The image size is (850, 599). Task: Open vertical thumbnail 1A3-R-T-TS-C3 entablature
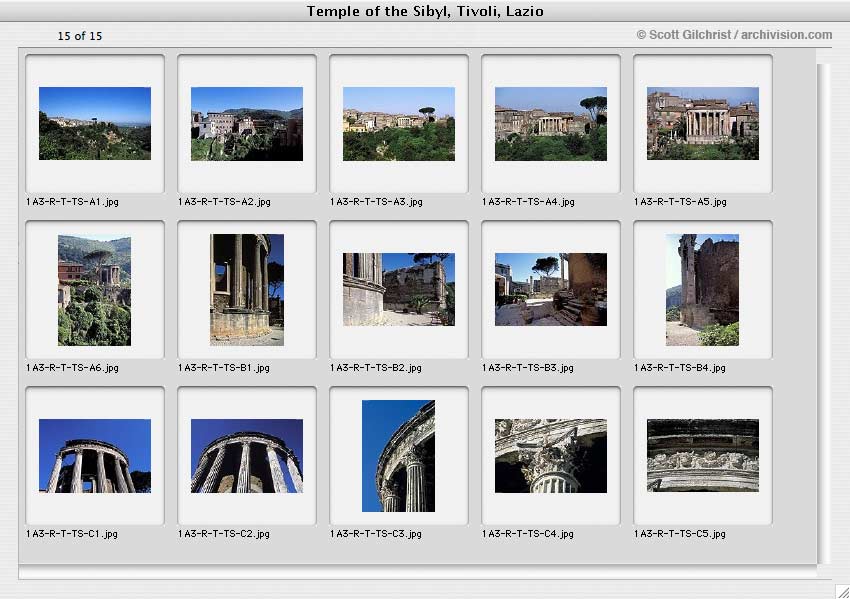398,456
